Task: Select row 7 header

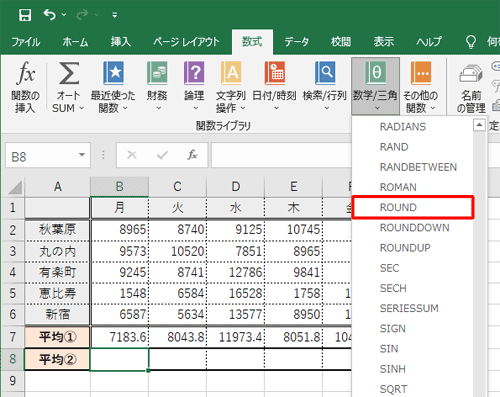Action: point(12,337)
